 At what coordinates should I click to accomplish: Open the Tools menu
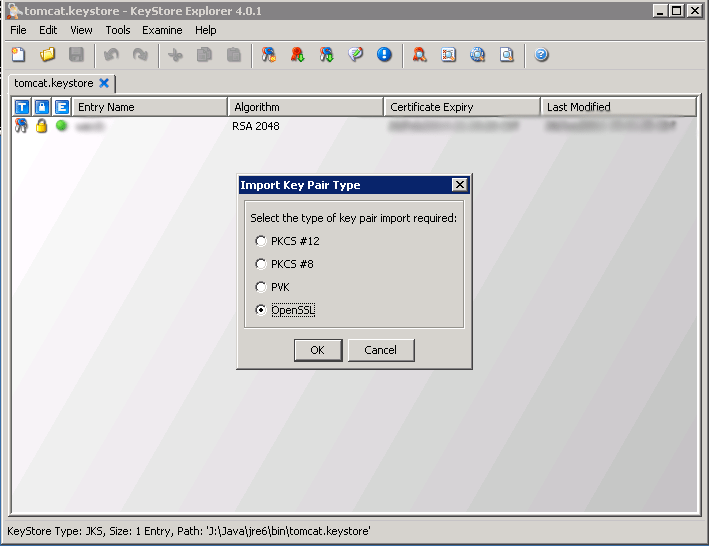pos(118,30)
